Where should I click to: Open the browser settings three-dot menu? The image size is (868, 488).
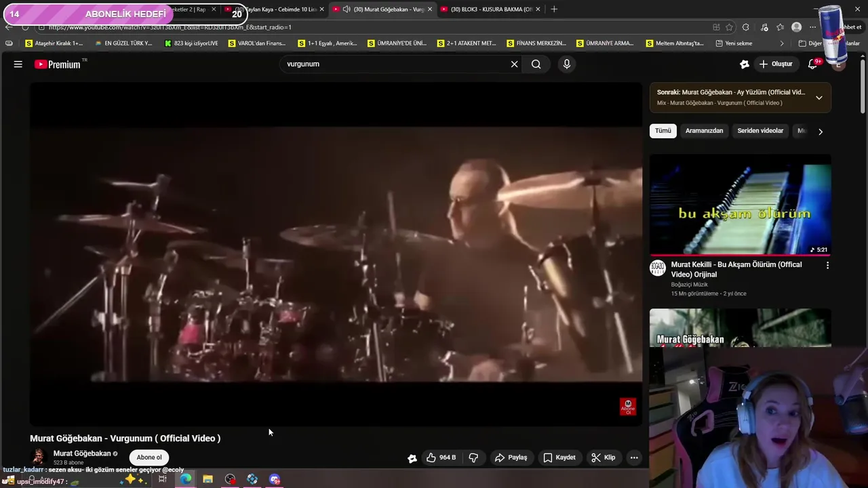tap(812, 27)
